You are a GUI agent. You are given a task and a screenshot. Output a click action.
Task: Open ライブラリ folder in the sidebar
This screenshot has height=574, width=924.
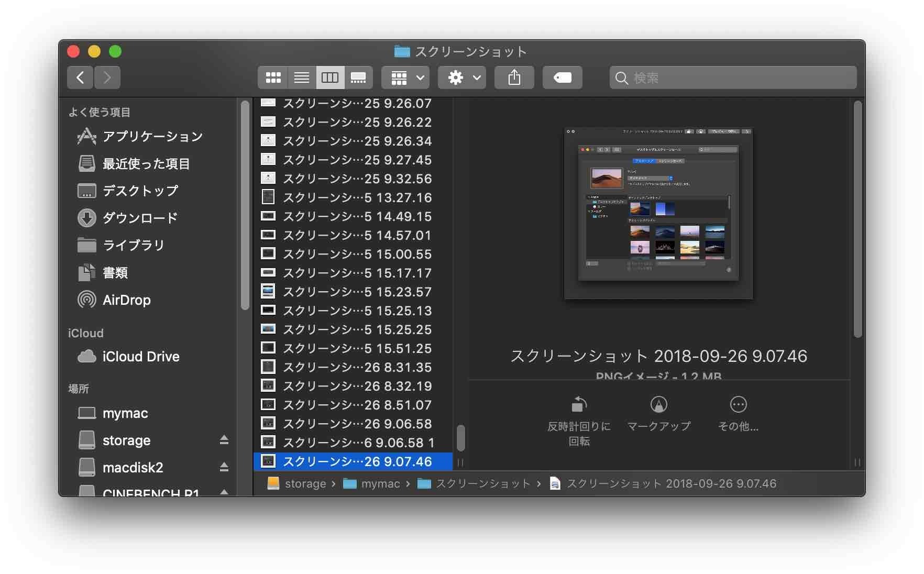(x=121, y=245)
